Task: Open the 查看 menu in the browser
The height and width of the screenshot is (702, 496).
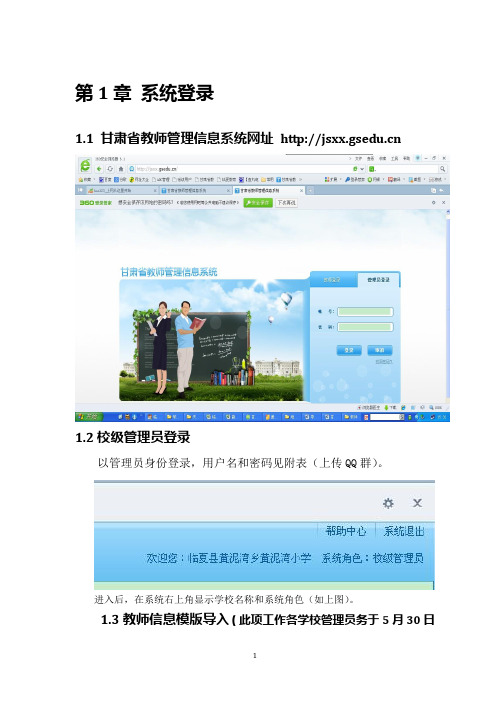Action: 371,158
